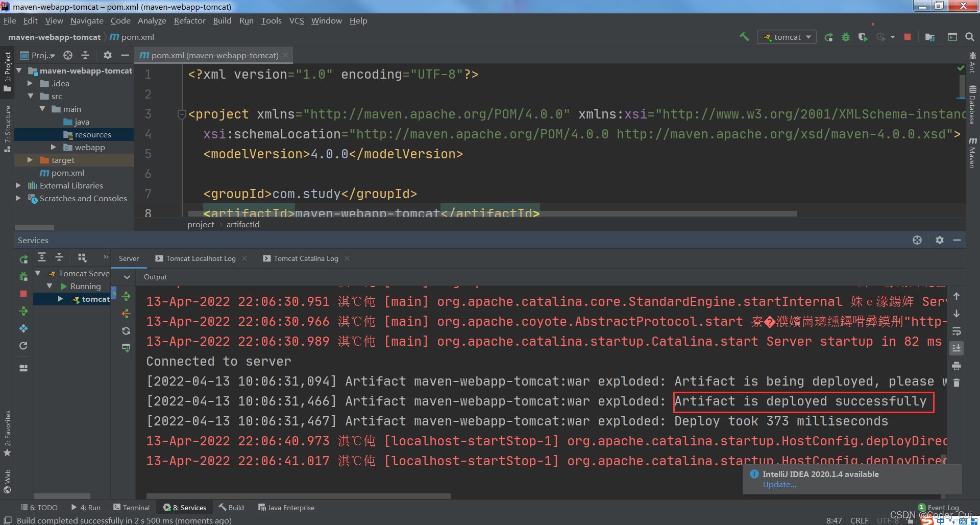Expand the .idea folder
Viewport: 980px width, 525px height.
pyautogui.click(x=30, y=83)
